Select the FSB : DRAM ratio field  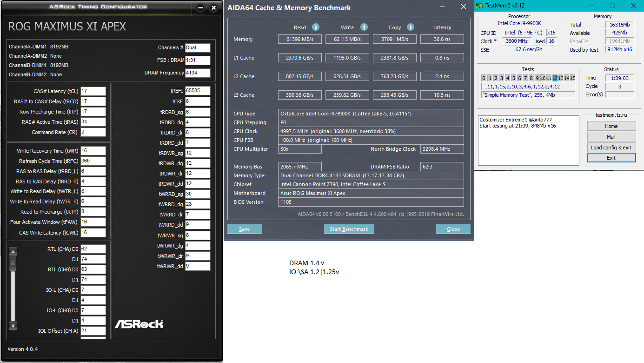coord(198,60)
